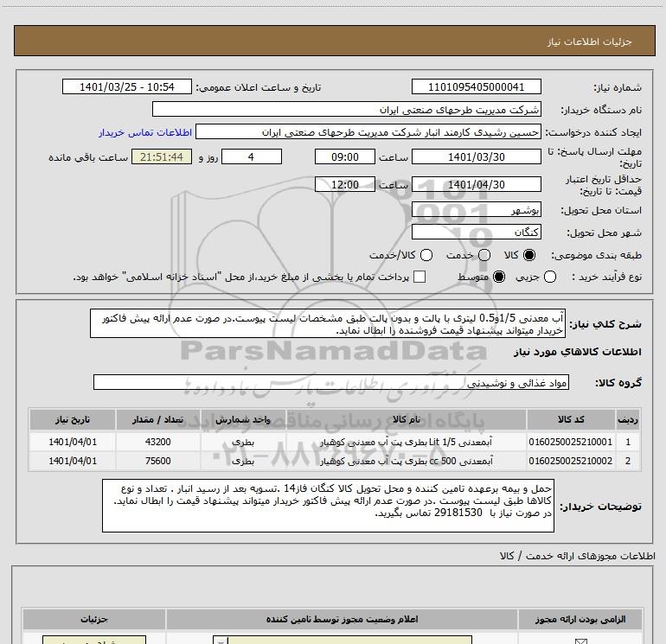Click کد کالا column header
The image size is (666, 644).
click(571, 419)
